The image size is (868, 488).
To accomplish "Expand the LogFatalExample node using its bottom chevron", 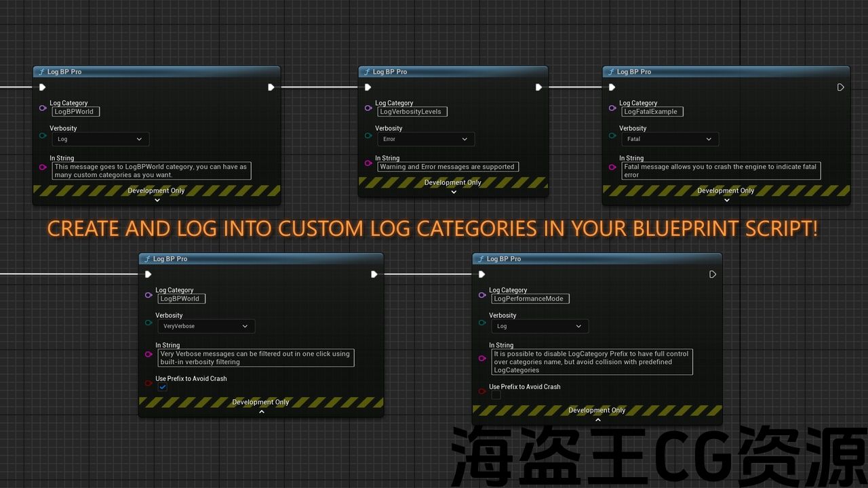I will tap(726, 200).
